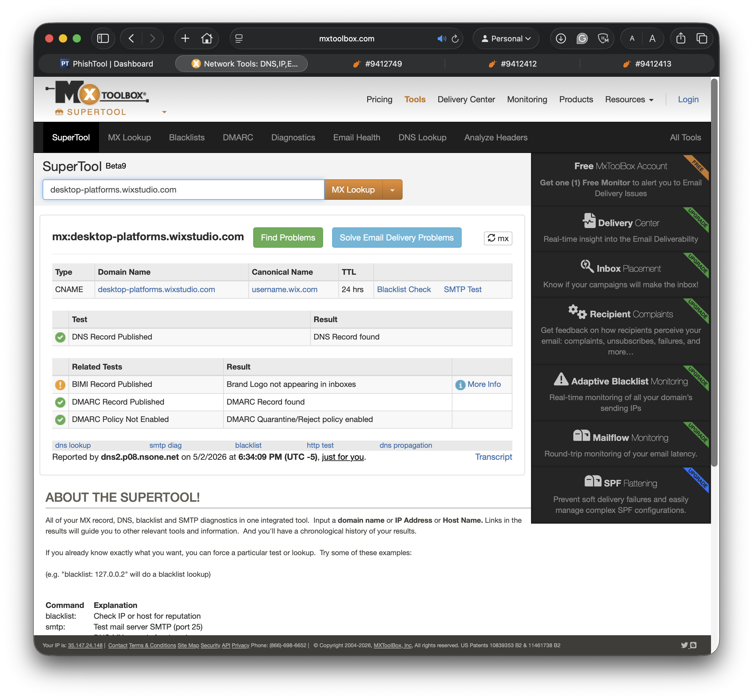Open the Grammarly extension

582,39
